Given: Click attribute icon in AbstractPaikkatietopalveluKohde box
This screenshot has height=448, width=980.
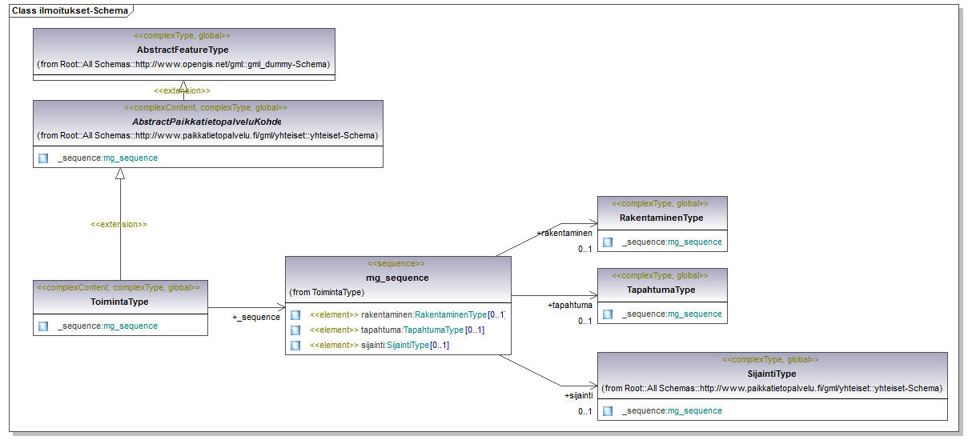Looking at the screenshot, I should (43, 158).
